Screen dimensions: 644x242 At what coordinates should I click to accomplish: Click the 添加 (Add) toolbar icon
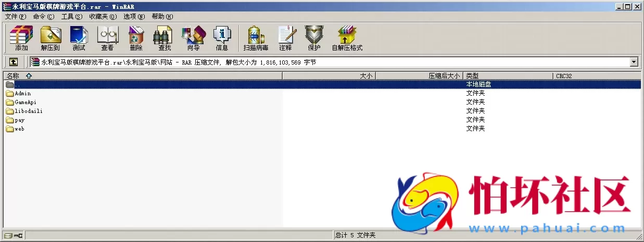(x=21, y=39)
